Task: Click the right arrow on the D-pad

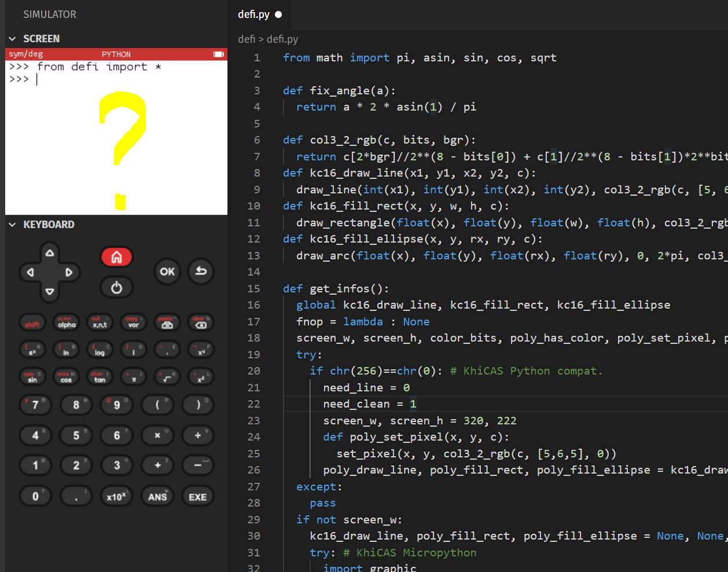Action: 69,272
